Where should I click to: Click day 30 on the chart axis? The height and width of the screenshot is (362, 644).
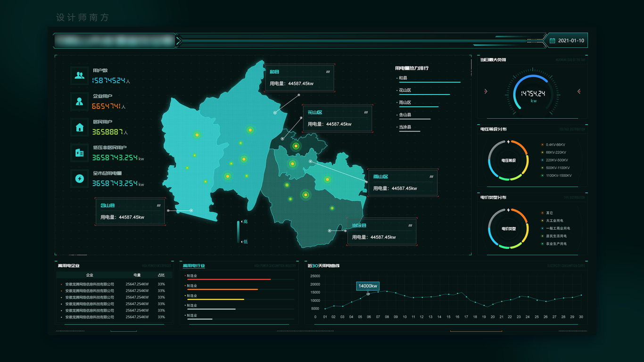click(581, 317)
